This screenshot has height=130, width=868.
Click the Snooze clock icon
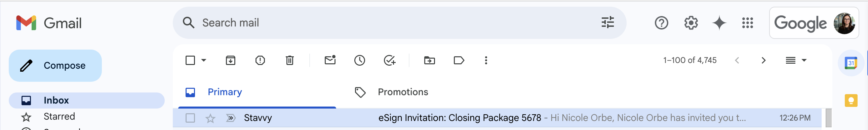(x=359, y=60)
